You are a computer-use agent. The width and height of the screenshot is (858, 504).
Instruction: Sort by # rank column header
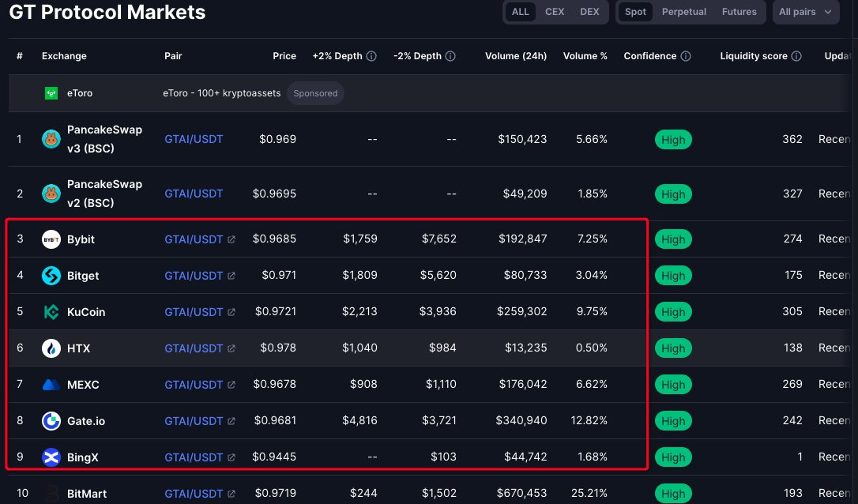click(x=20, y=56)
